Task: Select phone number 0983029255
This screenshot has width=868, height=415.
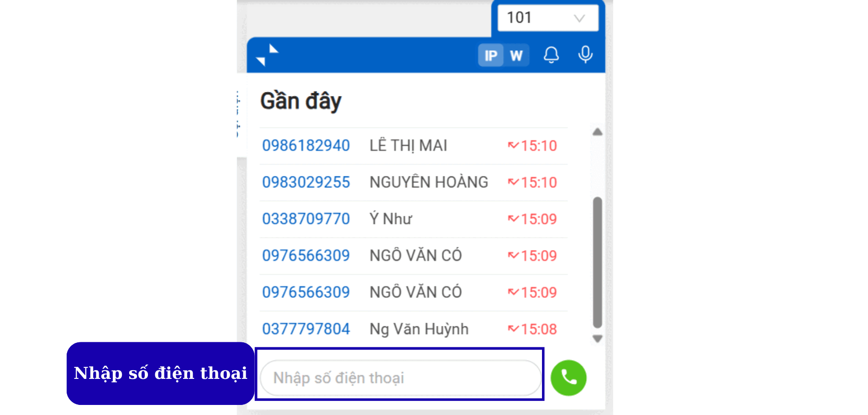Action: point(305,182)
